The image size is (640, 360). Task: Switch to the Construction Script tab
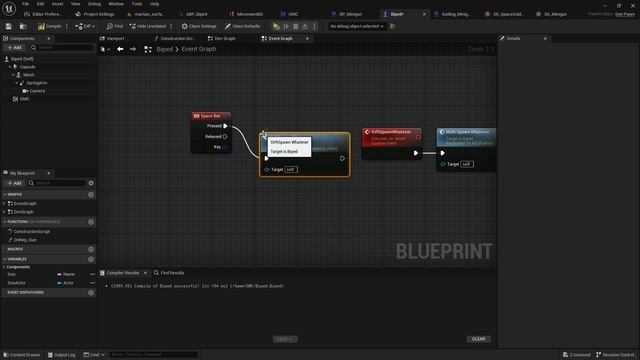pyautogui.click(x=174, y=38)
